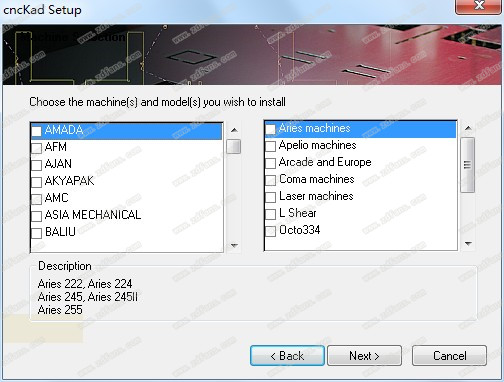Check the AKYAPAK checkbox

(x=37, y=182)
